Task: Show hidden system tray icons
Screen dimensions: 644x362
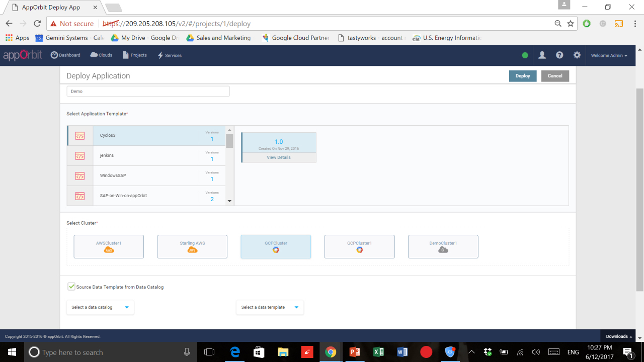Action: (x=472, y=352)
